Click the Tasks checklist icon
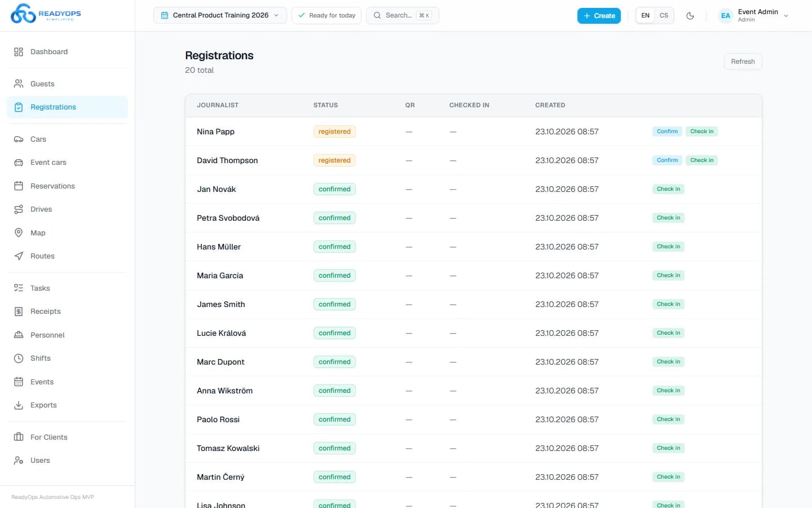Image resolution: width=812 pixels, height=508 pixels. pos(19,288)
